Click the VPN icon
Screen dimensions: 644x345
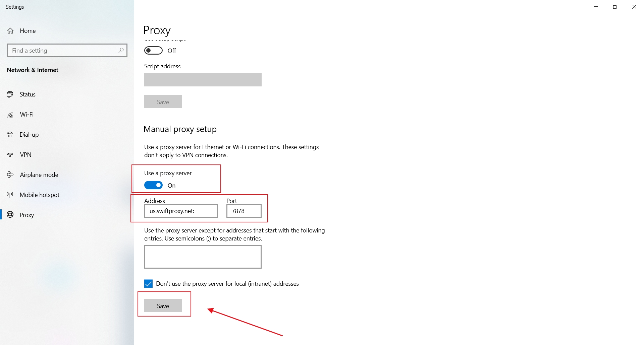[x=10, y=155]
